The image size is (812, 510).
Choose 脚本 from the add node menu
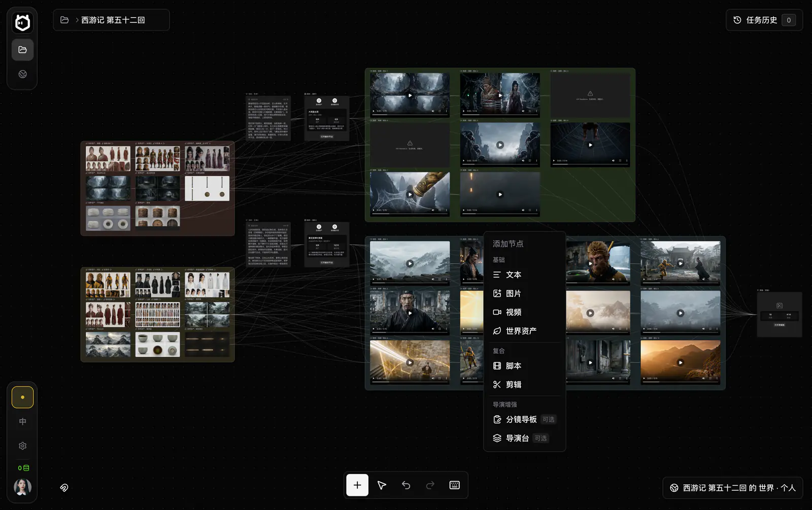point(525,366)
